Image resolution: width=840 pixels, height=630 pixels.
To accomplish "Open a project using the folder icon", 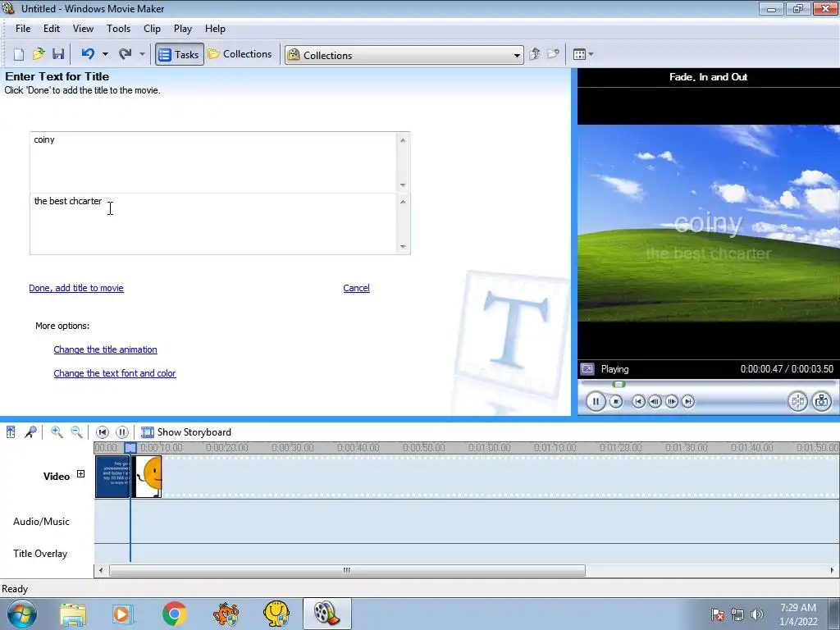I will [39, 54].
